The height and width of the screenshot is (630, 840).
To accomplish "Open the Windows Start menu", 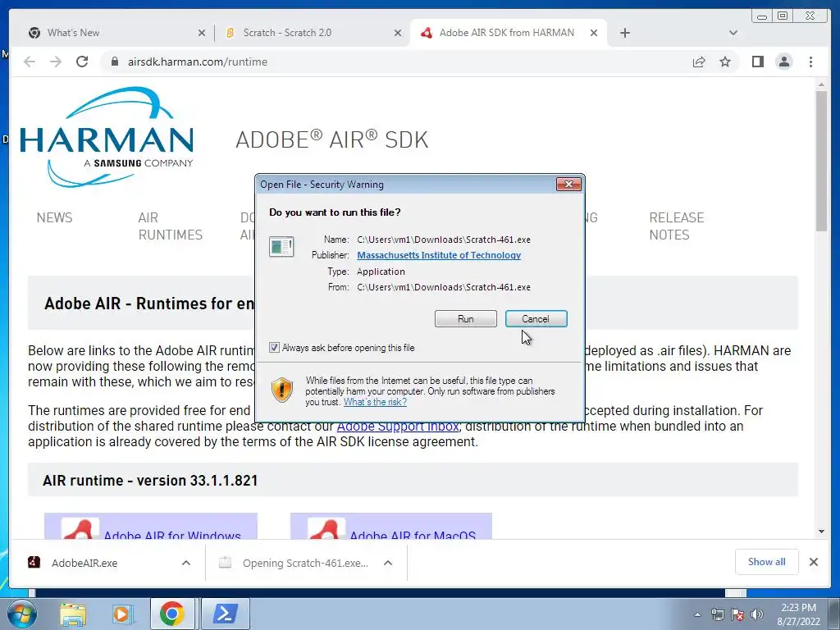I will coord(21,614).
